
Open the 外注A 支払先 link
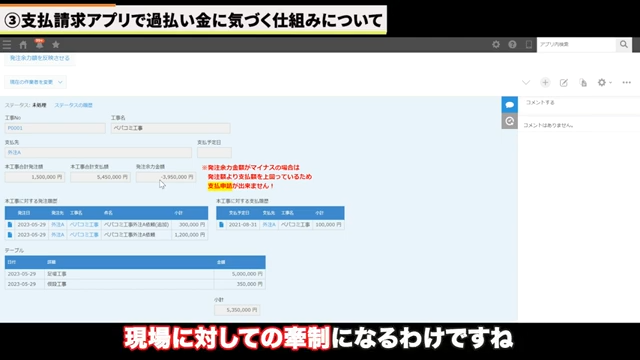(14, 153)
